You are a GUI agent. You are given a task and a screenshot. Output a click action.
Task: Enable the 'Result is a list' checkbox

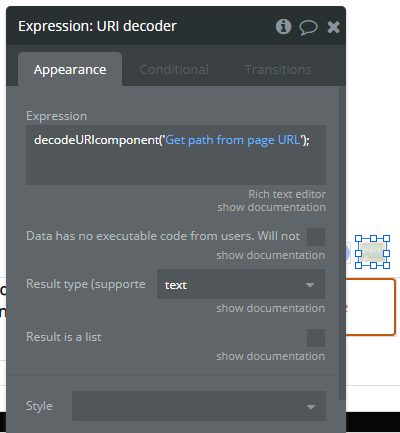click(316, 338)
